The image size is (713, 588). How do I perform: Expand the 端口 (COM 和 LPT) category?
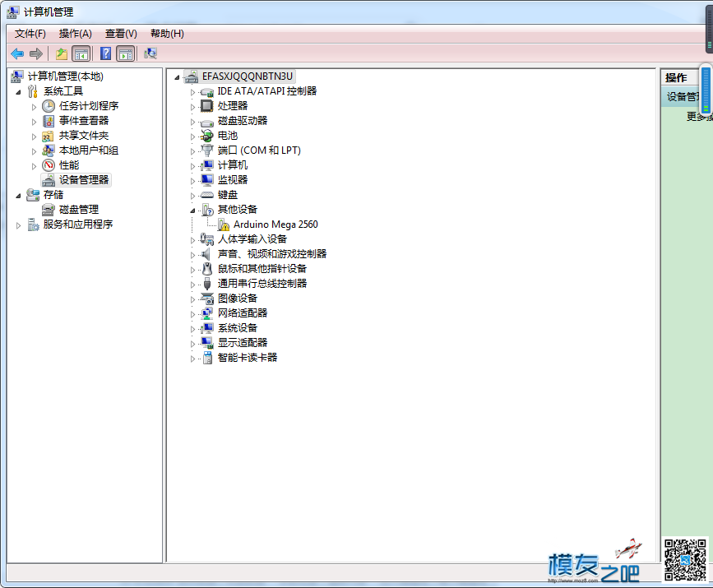[192, 151]
